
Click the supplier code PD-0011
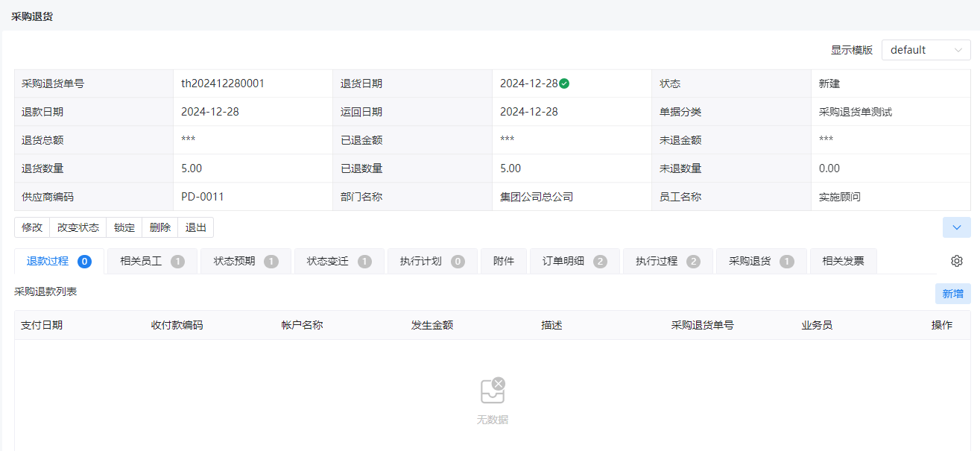click(203, 197)
